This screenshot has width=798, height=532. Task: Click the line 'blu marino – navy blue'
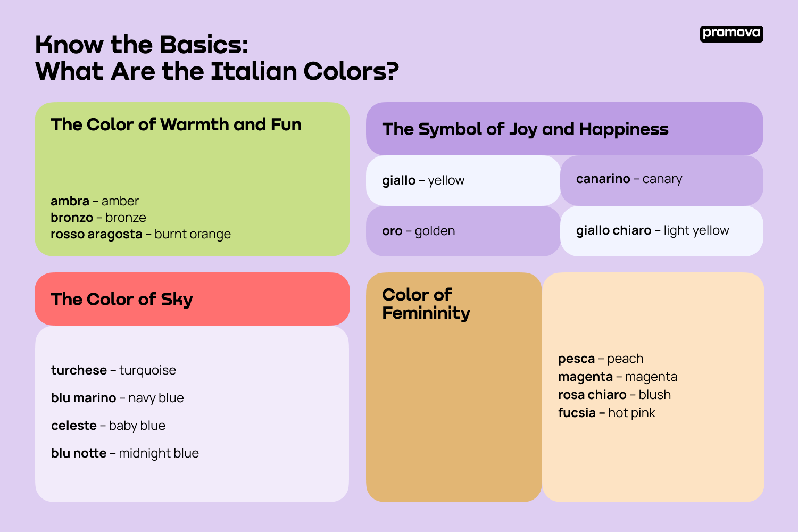pos(118,398)
